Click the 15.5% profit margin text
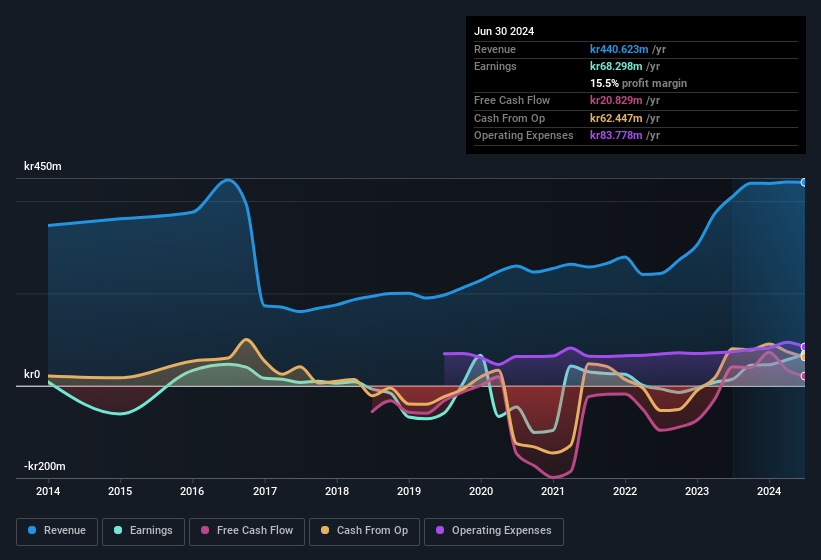The width and height of the screenshot is (821, 560). (x=638, y=83)
